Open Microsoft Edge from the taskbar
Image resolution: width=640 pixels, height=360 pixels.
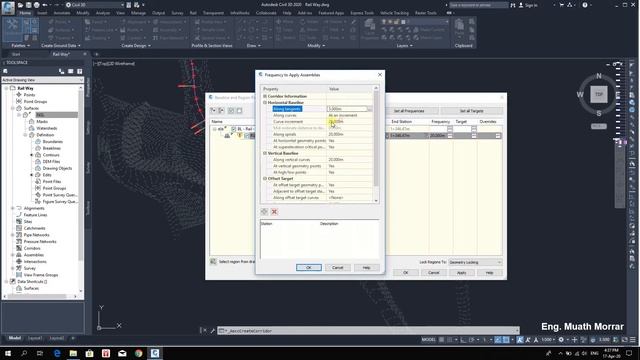tap(57, 353)
